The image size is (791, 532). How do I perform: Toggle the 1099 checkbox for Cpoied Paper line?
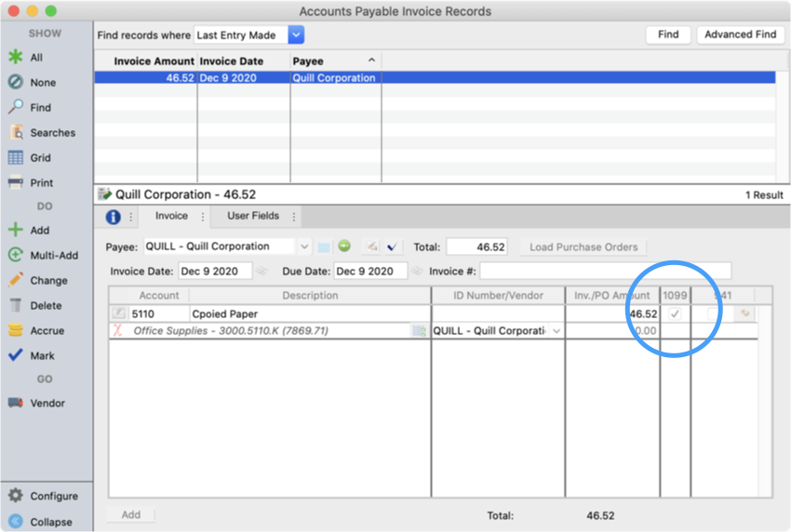click(676, 314)
